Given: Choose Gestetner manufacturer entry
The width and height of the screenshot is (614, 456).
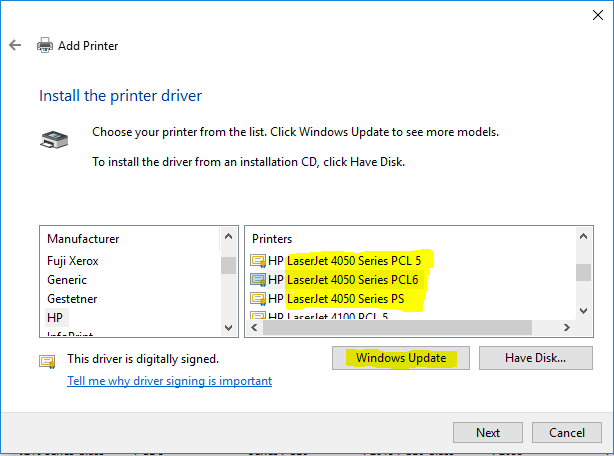Looking at the screenshot, I should 73,299.
